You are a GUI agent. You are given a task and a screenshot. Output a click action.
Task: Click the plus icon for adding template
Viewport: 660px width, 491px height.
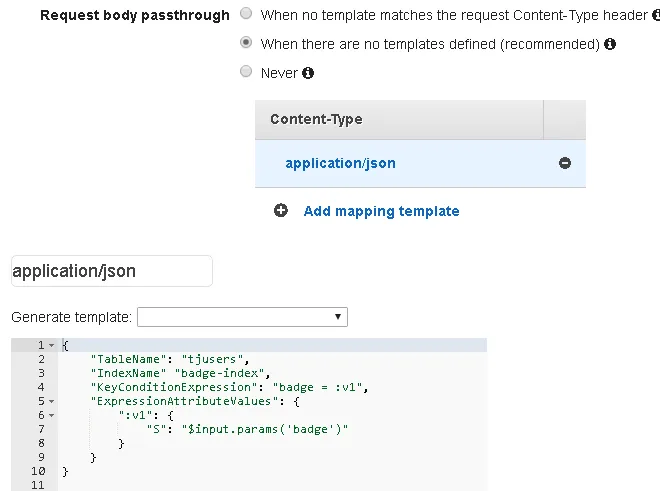(281, 211)
